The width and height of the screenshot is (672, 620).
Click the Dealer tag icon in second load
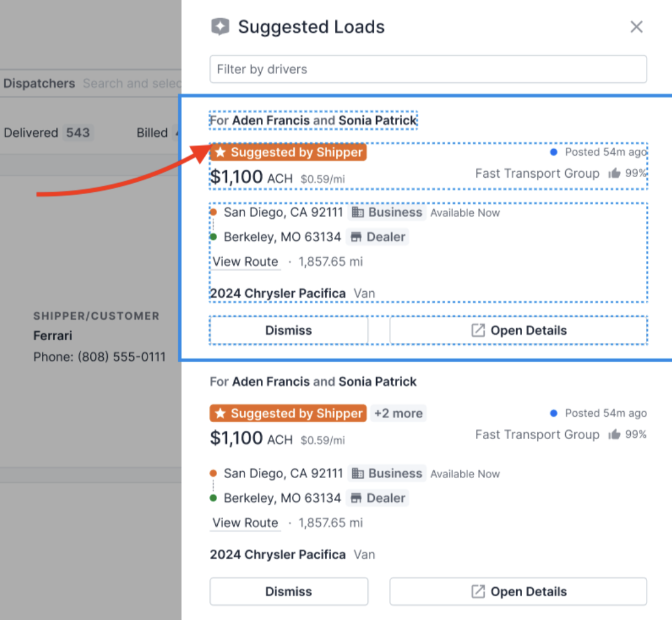click(356, 498)
